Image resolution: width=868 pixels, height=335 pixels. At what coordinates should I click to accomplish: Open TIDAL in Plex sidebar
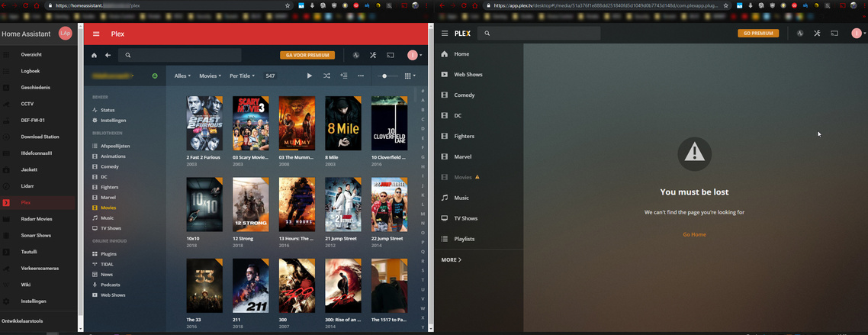[x=102, y=264]
